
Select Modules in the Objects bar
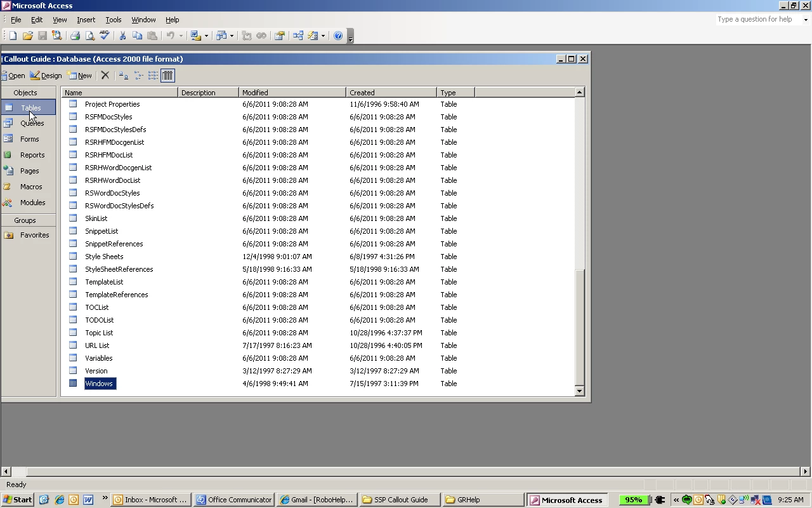(29, 203)
